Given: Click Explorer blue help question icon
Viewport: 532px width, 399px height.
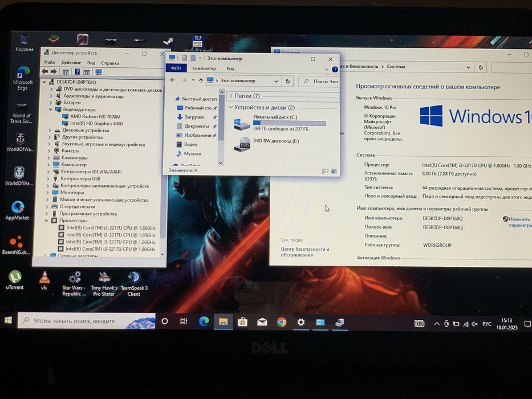Looking at the screenshot, I should (335, 69).
